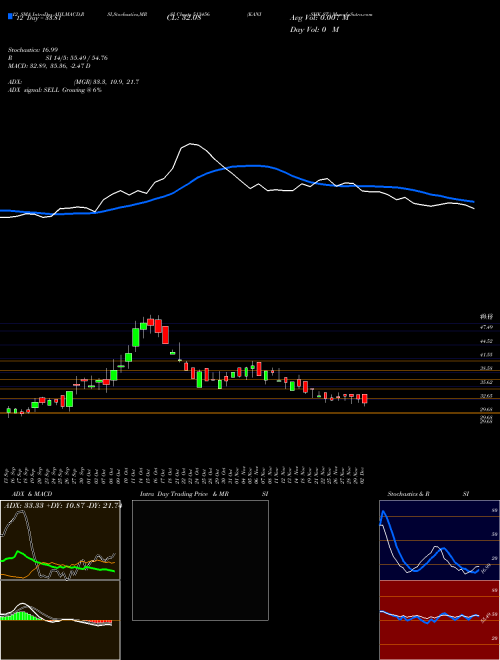Click the empty Intra Day Trading Price panel
This screenshot has width=500, height=660.
[x=200, y=560]
